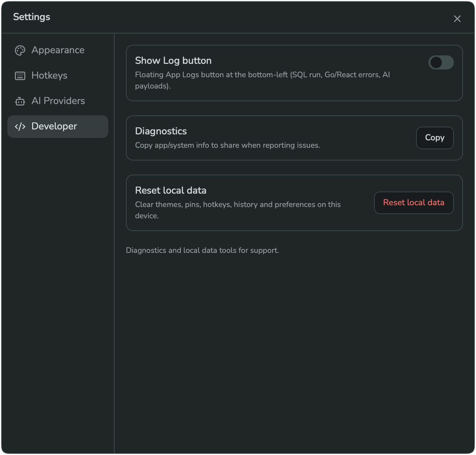Copy diagnostics info with Copy button
476x455 pixels.
click(x=435, y=138)
